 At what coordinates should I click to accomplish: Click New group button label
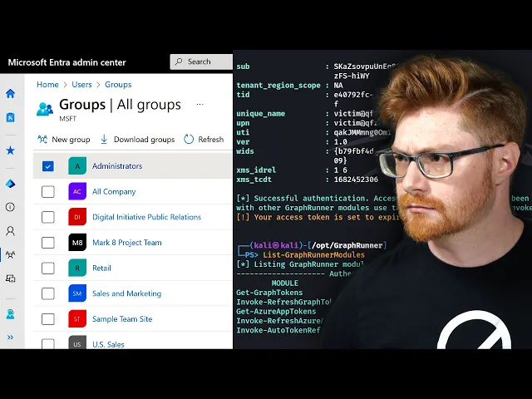71,140
